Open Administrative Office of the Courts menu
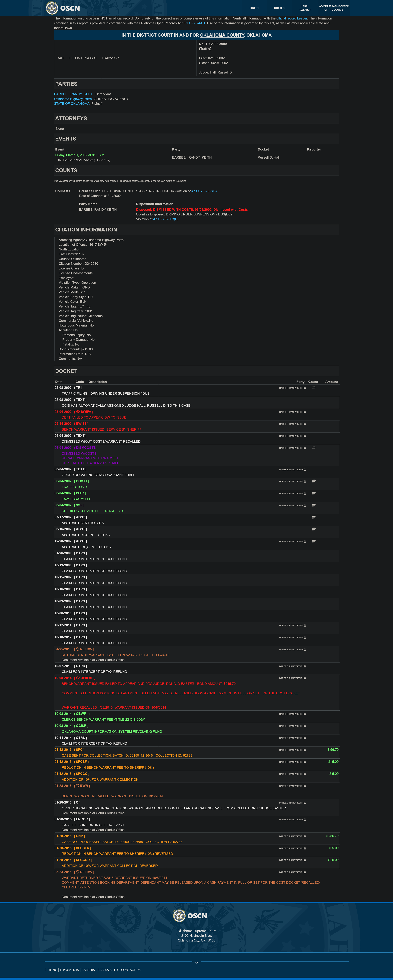393x980 pixels. (x=334, y=8)
